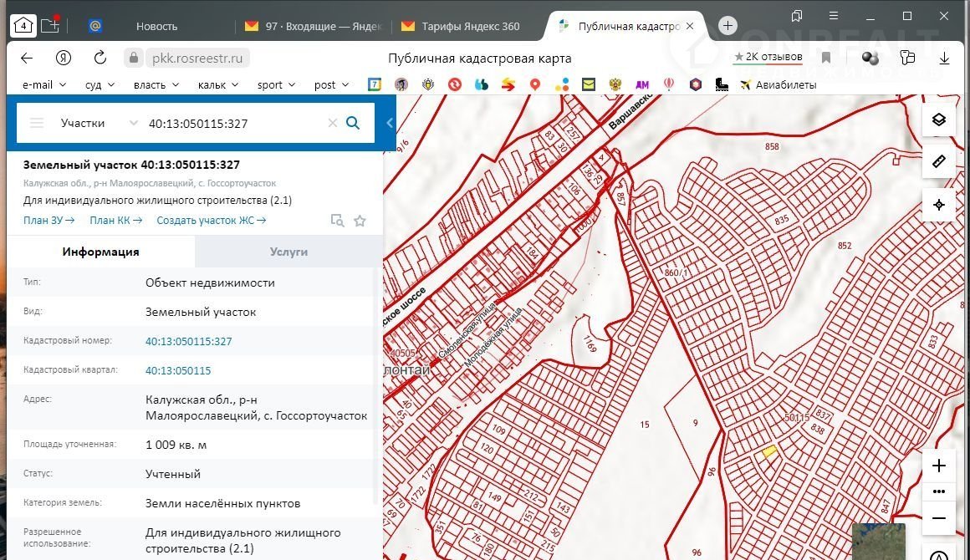The width and height of the screenshot is (970, 560).
Task: Open cadastral quarter link 40:13:050115
Action: [178, 370]
